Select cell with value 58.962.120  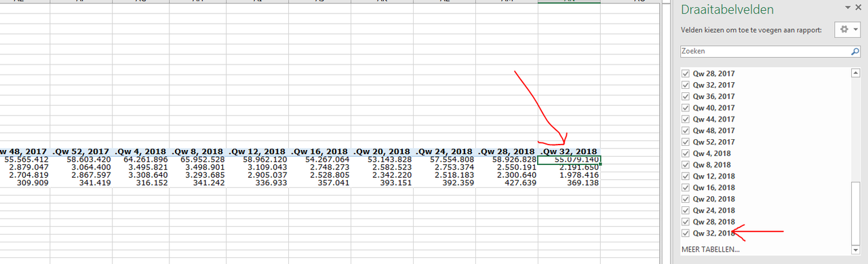pyautogui.click(x=258, y=160)
